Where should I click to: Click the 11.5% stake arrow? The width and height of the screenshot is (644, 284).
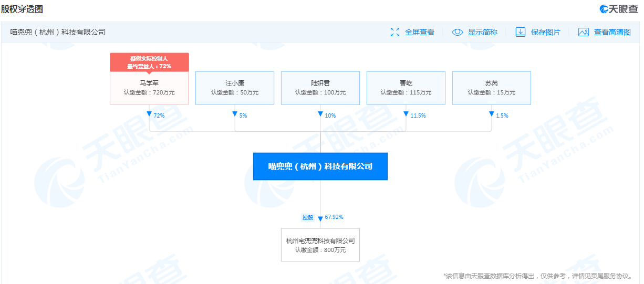[x=406, y=114]
